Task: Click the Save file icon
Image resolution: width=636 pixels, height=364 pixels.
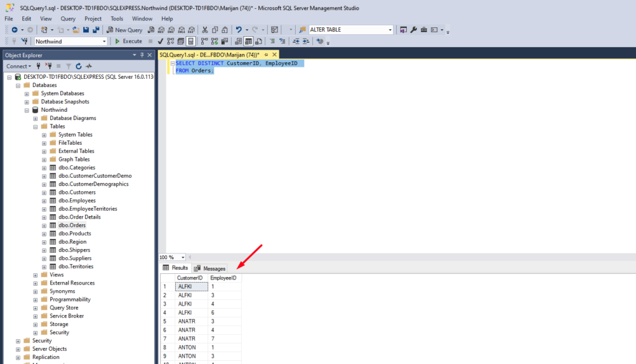Action: point(86,30)
